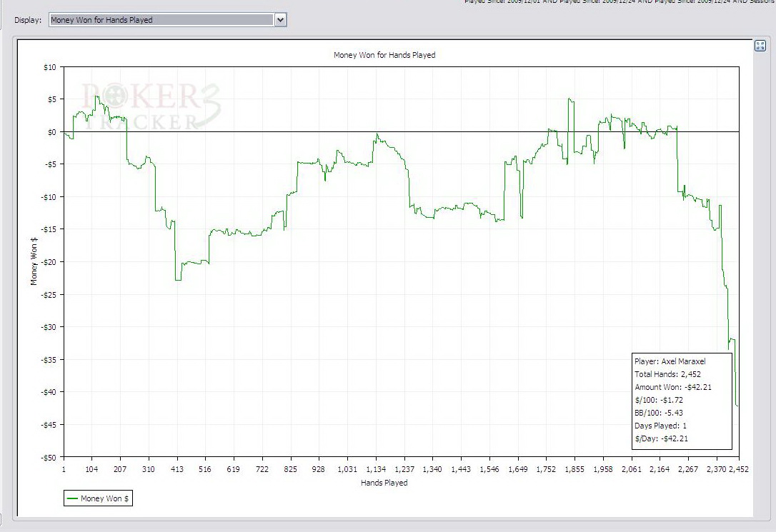Click the $10 label on y-axis
This screenshot has width=776, height=532.
pyautogui.click(x=50, y=67)
